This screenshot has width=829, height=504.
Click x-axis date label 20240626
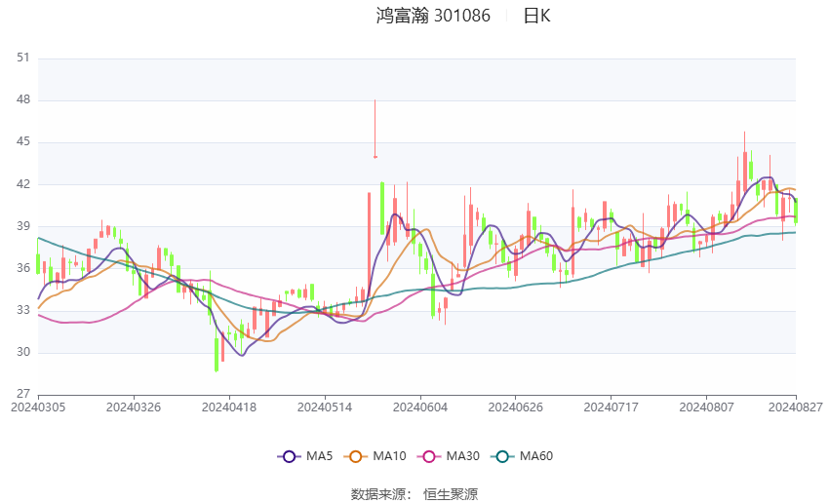516,407
